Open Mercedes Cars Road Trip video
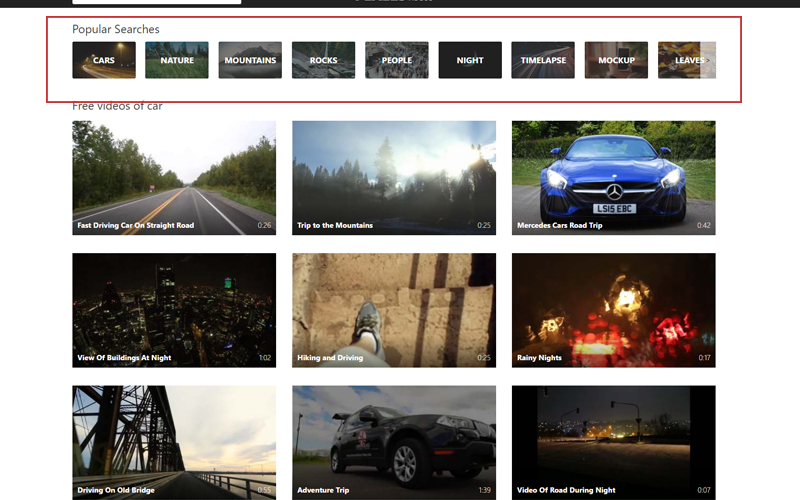 point(613,177)
